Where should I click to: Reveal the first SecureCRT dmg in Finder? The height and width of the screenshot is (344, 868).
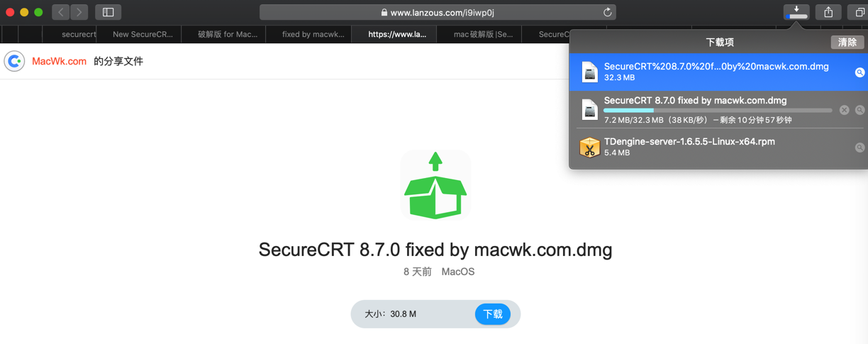(859, 72)
